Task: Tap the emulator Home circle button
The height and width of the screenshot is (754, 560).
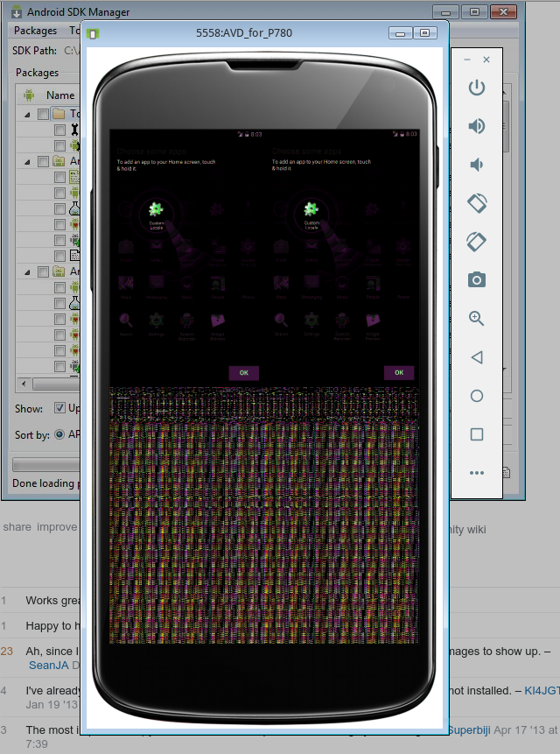Action: click(x=476, y=396)
